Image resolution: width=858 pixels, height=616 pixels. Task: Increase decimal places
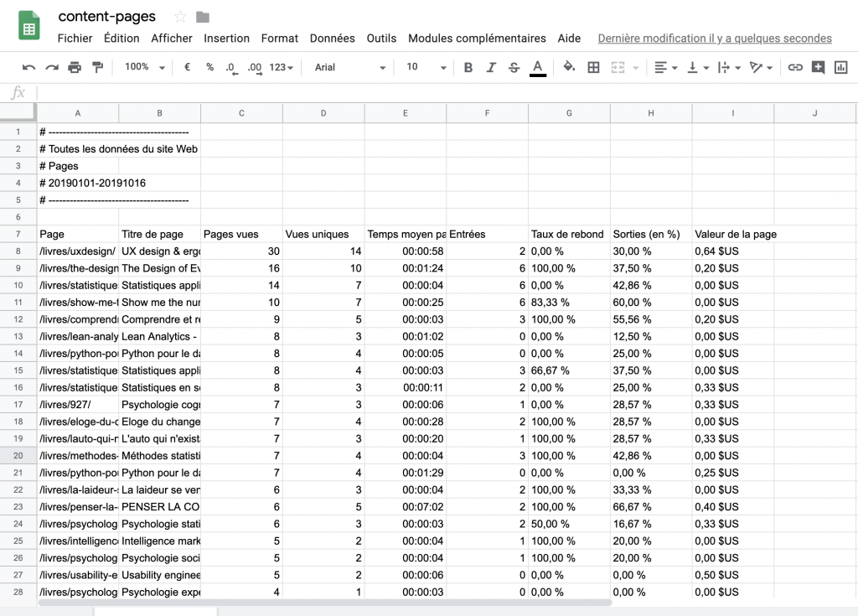tap(255, 68)
